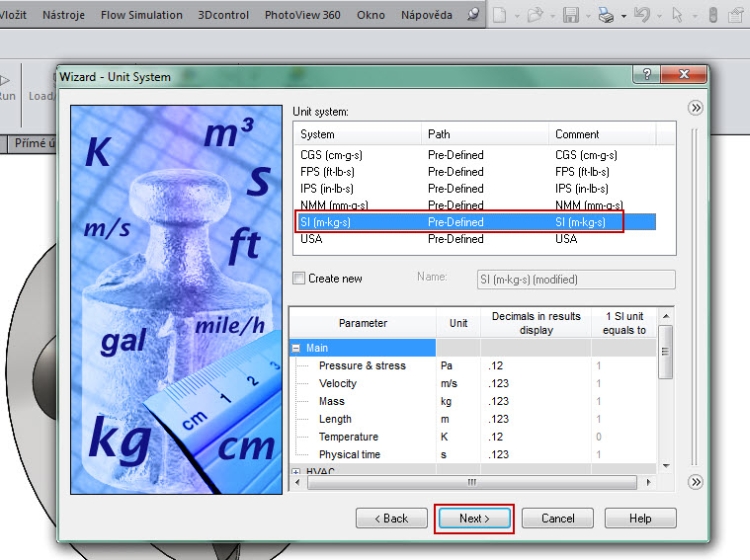Click the Next > button
The height and width of the screenshot is (560, 750).
point(474,518)
